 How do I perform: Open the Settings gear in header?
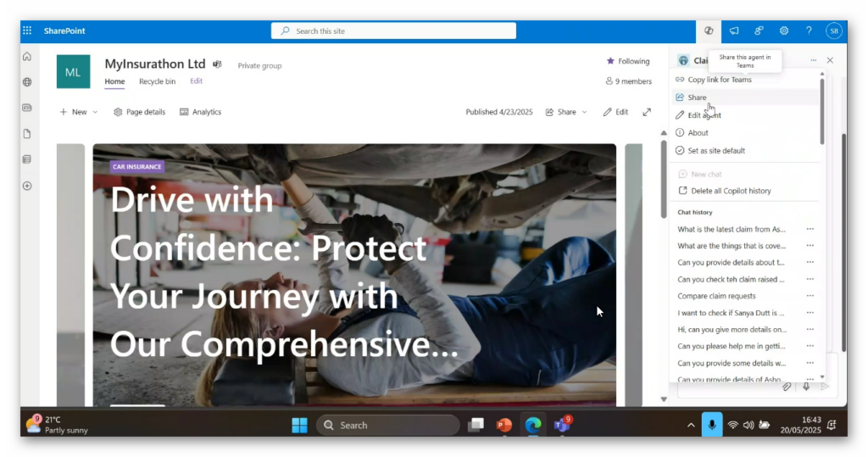pyautogui.click(x=784, y=31)
